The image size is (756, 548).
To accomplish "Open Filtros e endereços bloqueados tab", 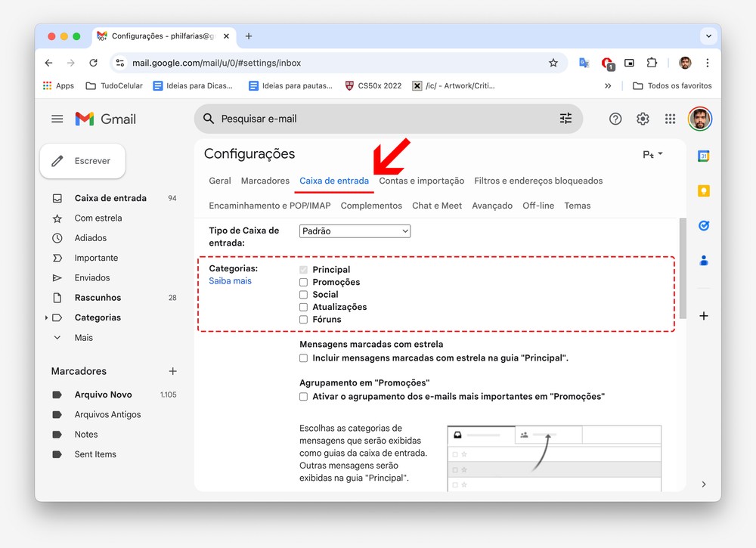I will pyautogui.click(x=538, y=181).
